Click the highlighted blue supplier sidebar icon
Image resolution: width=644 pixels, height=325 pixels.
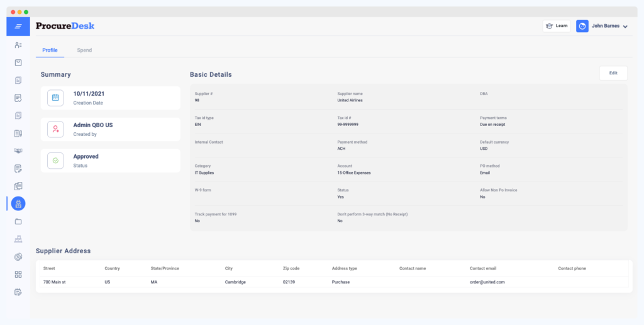[18, 203]
